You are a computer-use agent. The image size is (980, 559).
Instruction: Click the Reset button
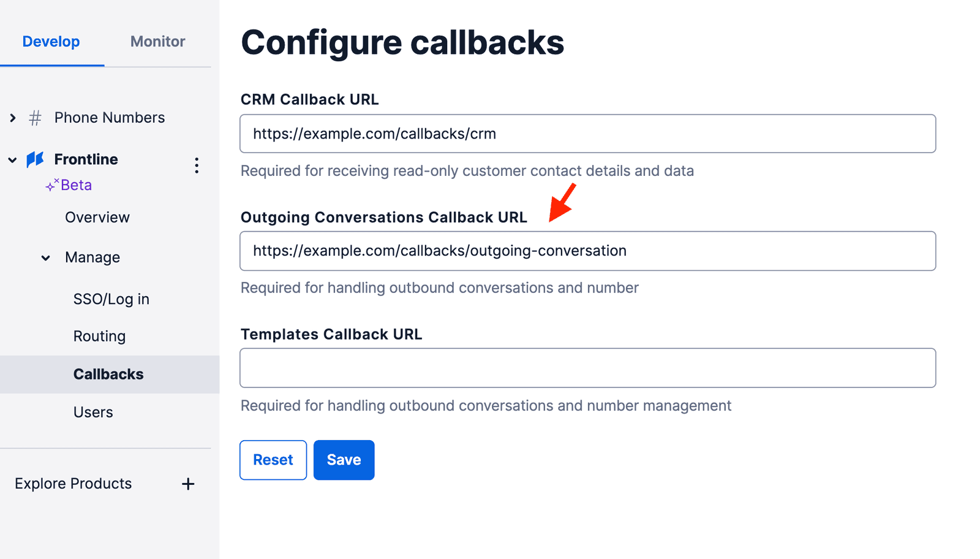(273, 460)
